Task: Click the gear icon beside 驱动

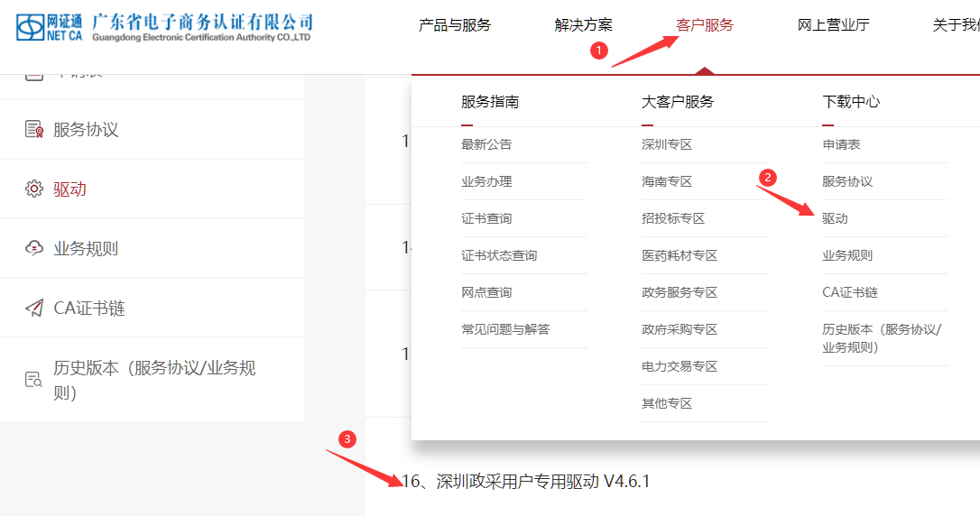Action: (x=34, y=189)
